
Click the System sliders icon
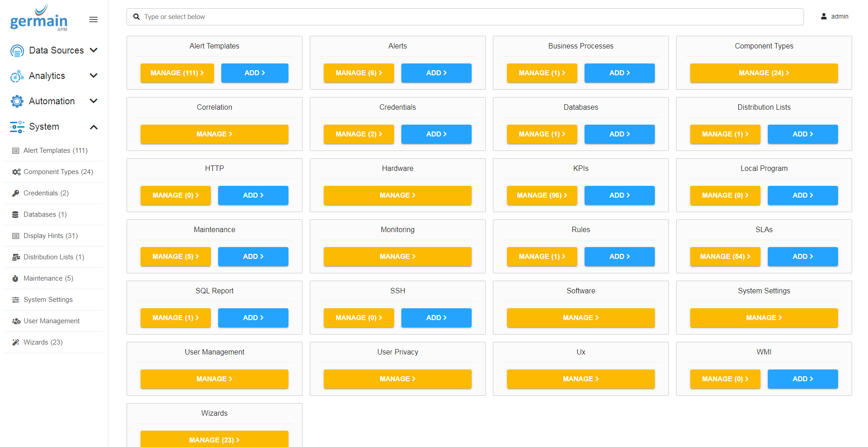17,127
